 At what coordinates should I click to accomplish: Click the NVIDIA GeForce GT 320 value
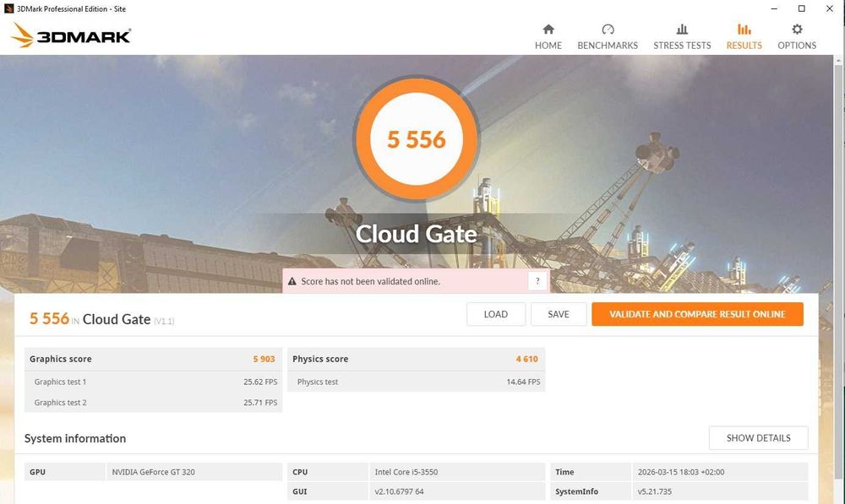tap(154, 472)
